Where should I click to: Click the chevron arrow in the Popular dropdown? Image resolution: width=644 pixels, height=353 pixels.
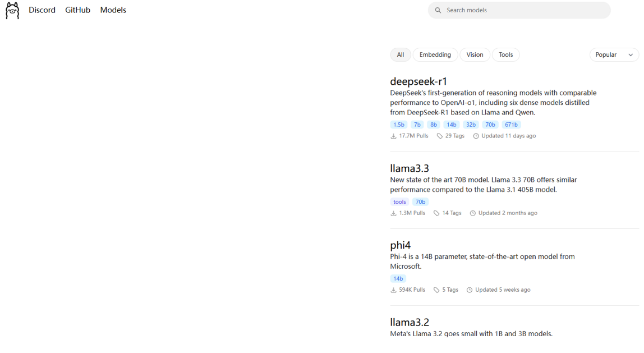631,55
